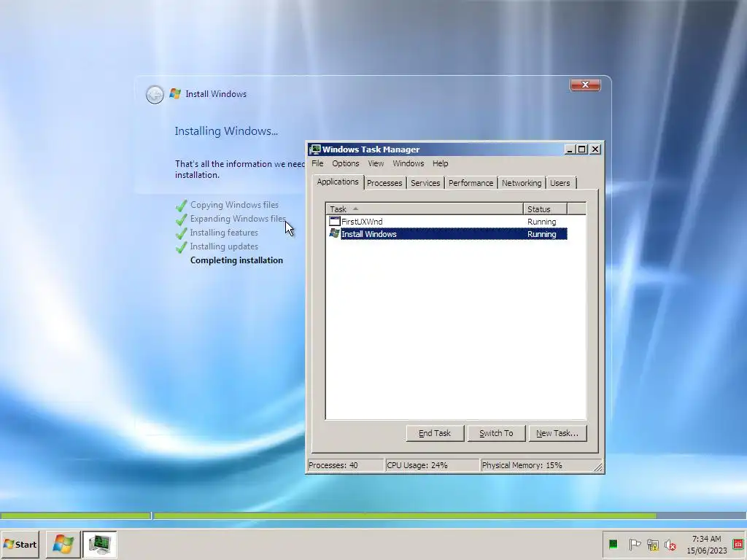
Task: Show the clock and date flyout
Action: (706, 545)
